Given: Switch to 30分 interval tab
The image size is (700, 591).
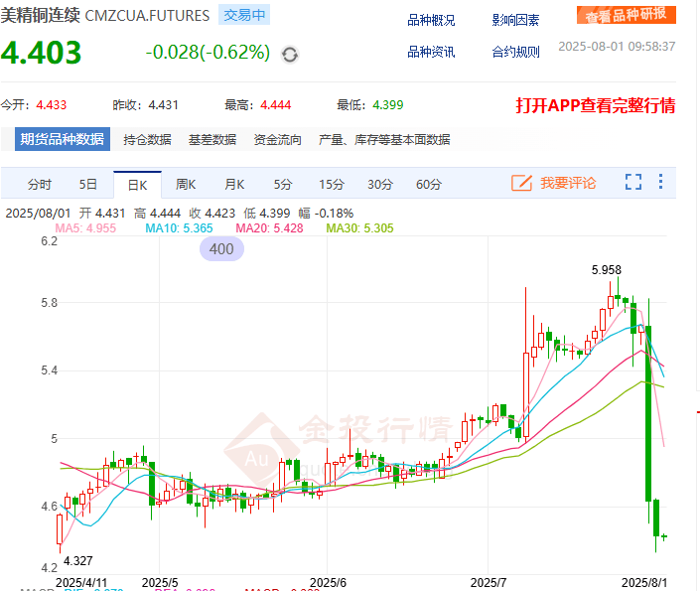Looking at the screenshot, I should (380, 184).
